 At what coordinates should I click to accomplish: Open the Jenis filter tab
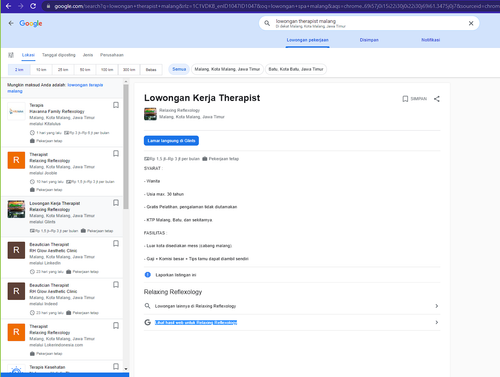[x=88, y=55]
